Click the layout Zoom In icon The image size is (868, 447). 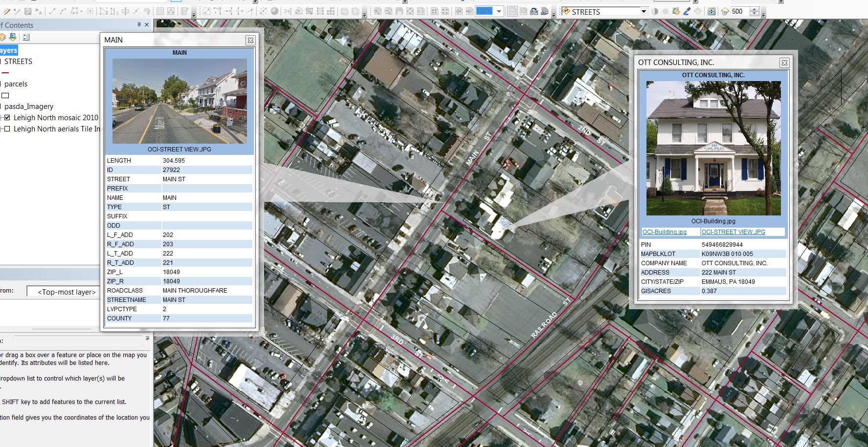tap(378, 11)
